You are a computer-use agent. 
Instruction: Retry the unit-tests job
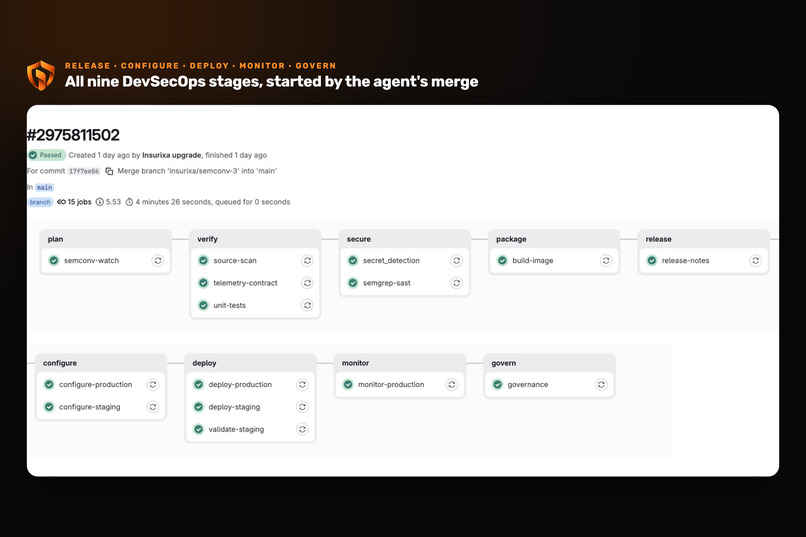307,305
